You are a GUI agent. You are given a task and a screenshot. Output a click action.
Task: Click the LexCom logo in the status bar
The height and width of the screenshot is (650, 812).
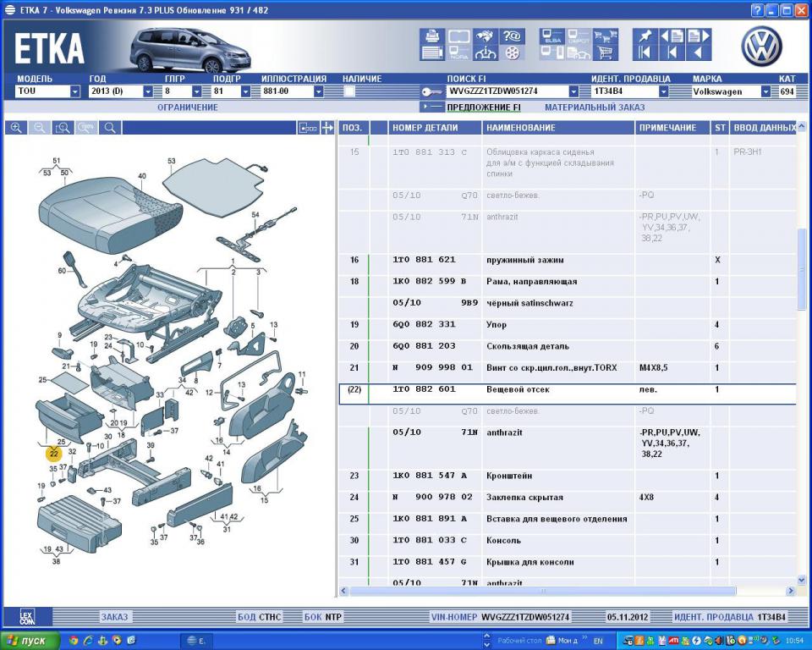27,617
